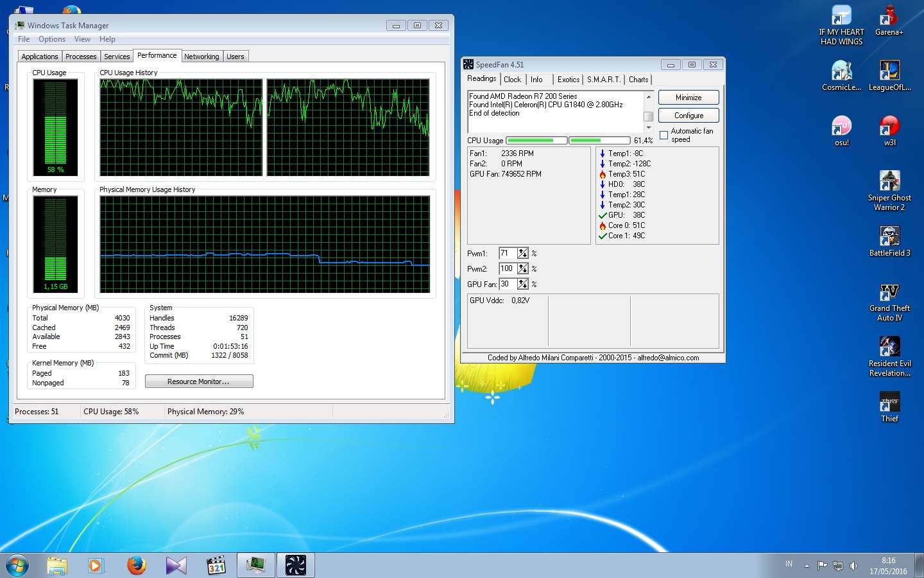
Task: Click the Physical Memory Usage History graph
Action: (x=264, y=244)
